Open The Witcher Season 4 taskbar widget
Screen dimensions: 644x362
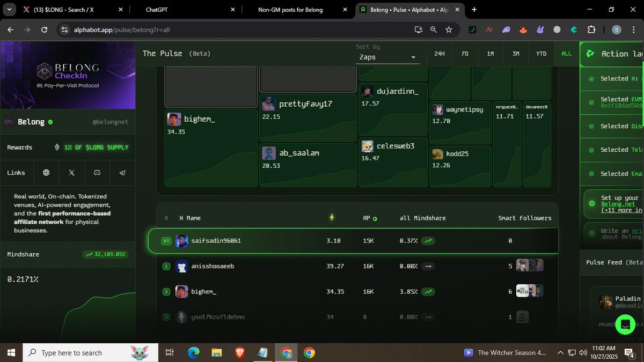(x=505, y=352)
